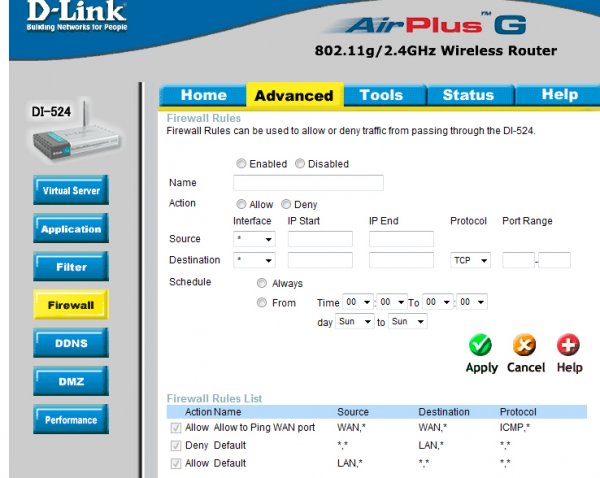This screenshot has height=478, width=600.
Task: Click the orange Cancel X icon
Action: coord(525,345)
